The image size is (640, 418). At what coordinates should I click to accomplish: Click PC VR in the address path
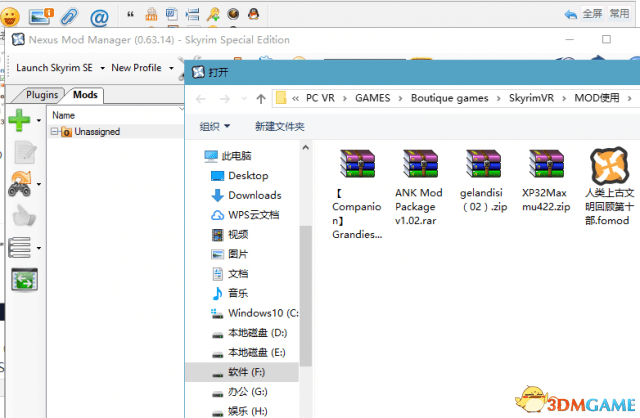tap(320, 98)
